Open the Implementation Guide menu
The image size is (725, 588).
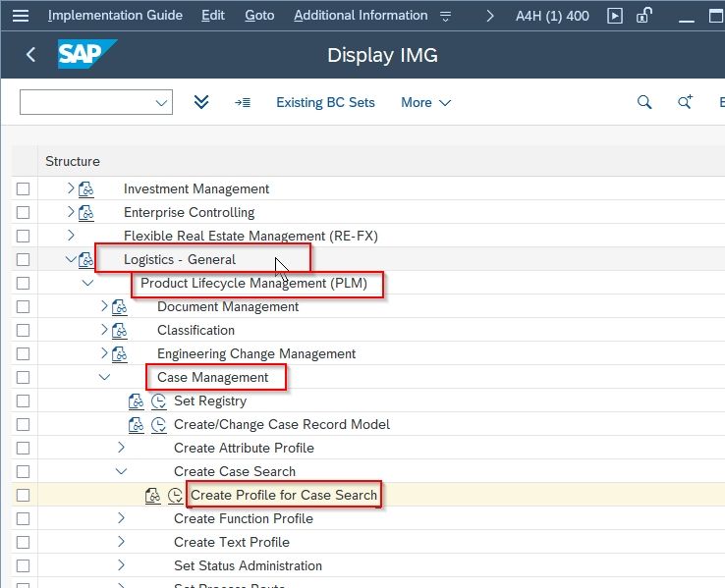tap(115, 16)
